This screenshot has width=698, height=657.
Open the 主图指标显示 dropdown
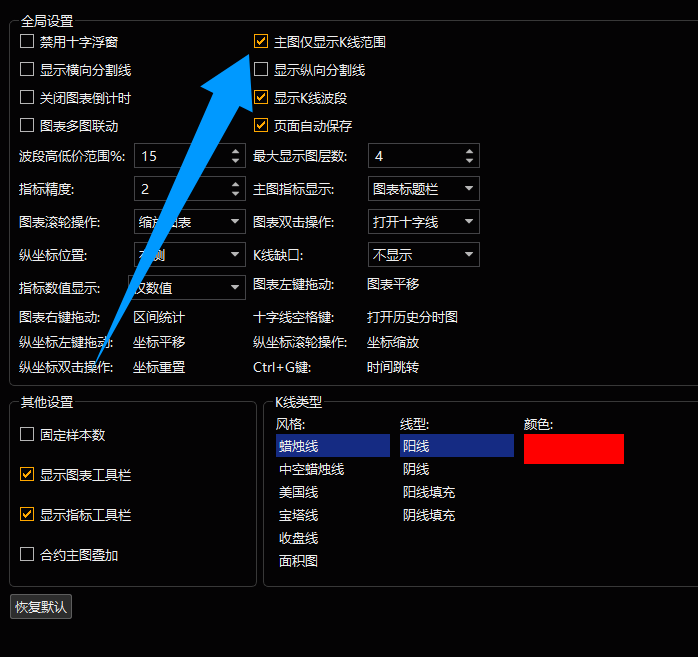424,189
